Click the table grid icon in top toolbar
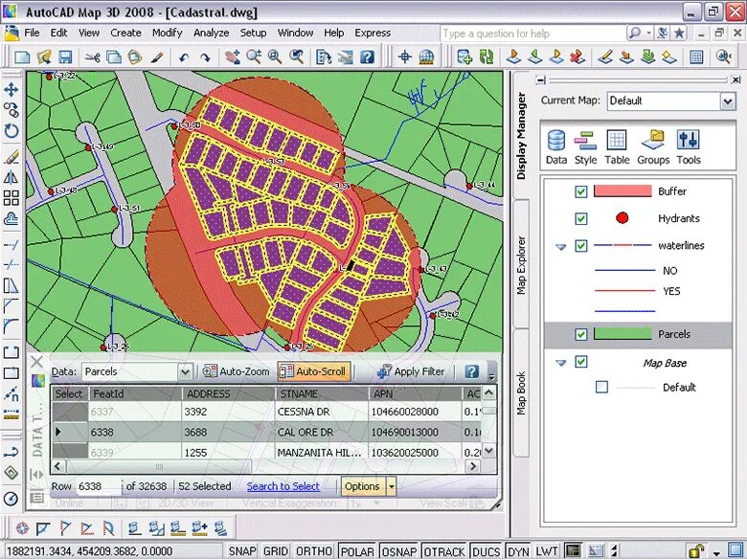 696,57
